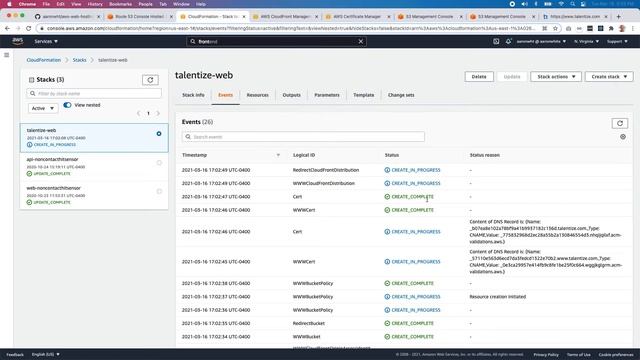
Task: Open the Services dropdown
Action: (x=46, y=41)
